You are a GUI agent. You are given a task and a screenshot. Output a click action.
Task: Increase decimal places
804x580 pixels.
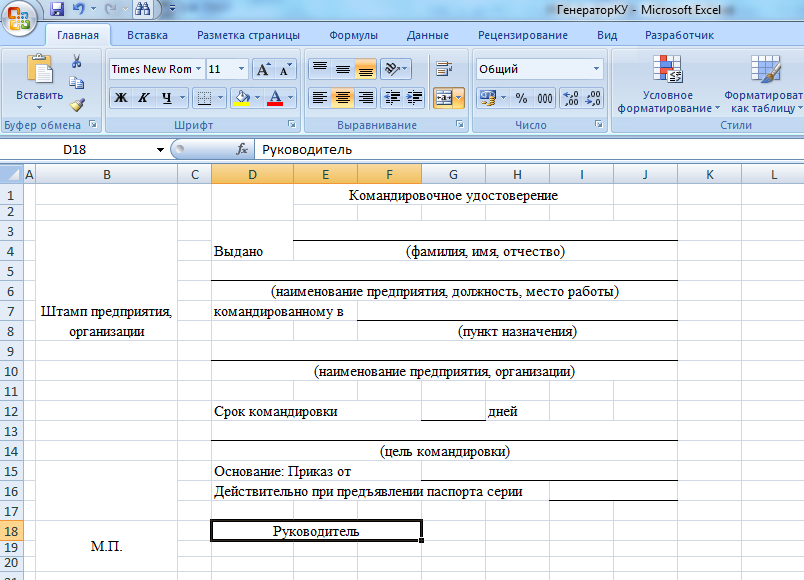click(x=571, y=98)
